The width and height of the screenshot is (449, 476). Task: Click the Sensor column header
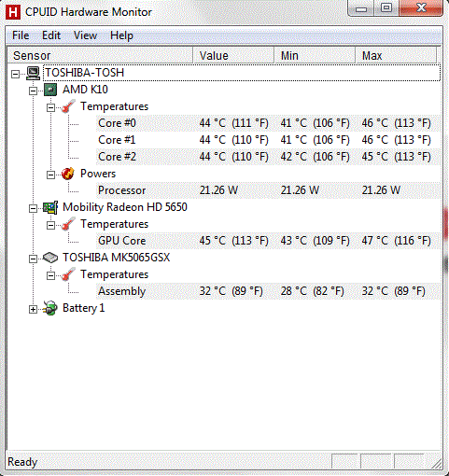click(100, 56)
